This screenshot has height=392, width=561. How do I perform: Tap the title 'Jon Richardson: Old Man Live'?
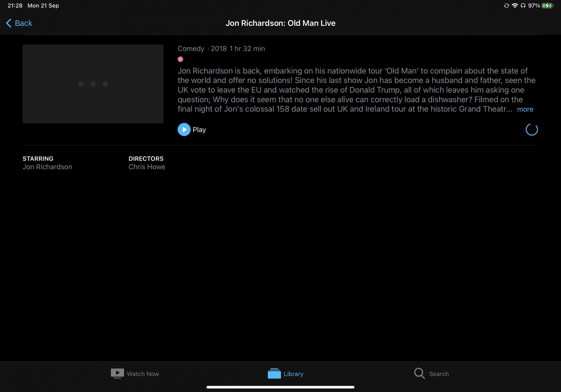click(280, 23)
